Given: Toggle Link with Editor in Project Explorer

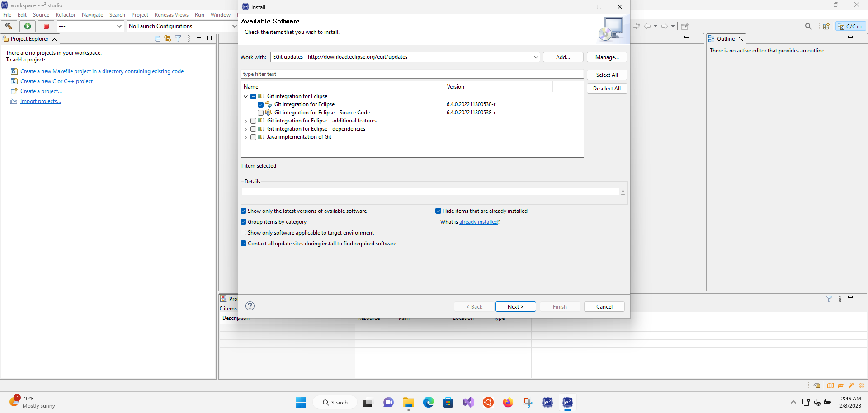Looking at the screenshot, I should click(168, 39).
